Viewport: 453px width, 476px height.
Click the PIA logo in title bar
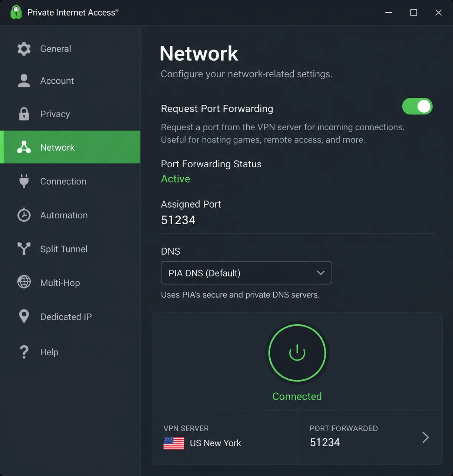(x=16, y=12)
